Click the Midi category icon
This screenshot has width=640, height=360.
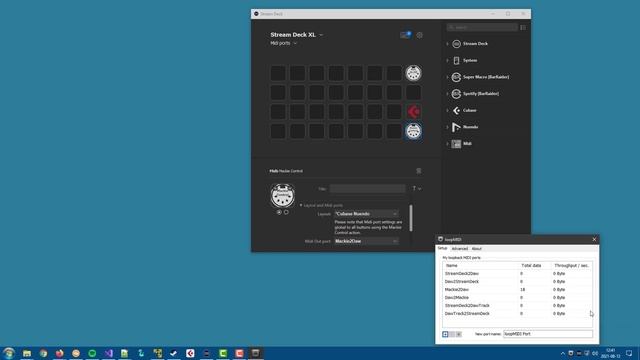(456, 144)
